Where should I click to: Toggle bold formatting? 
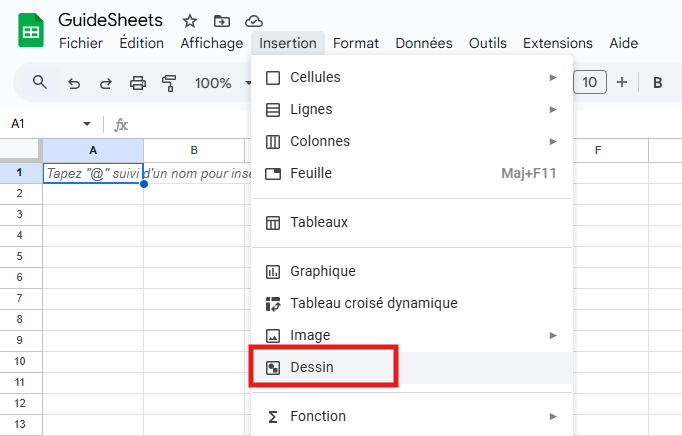point(658,82)
